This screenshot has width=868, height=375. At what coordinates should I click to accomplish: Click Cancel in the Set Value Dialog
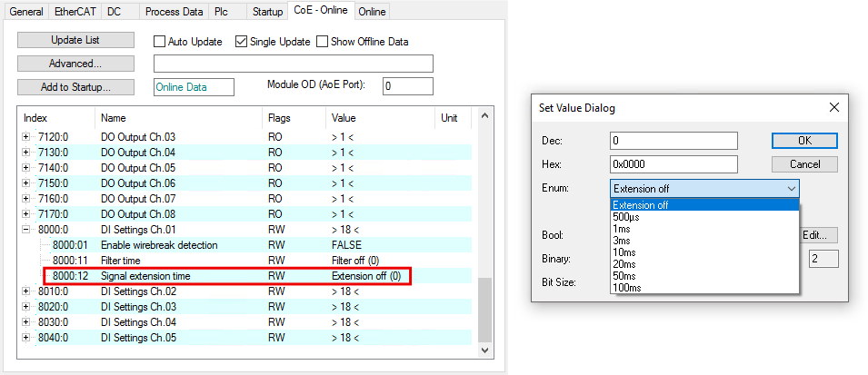pos(805,164)
